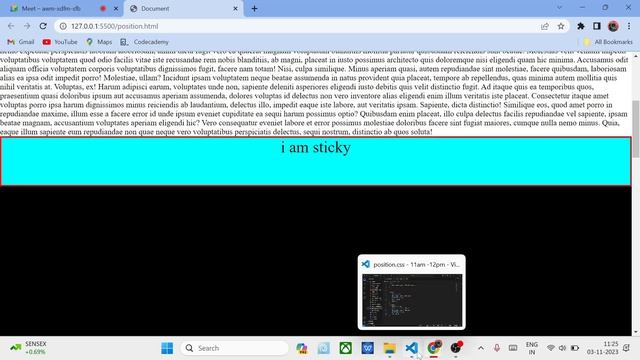Open the volume speaker tray icon
The image size is (640, 360).
562,348
